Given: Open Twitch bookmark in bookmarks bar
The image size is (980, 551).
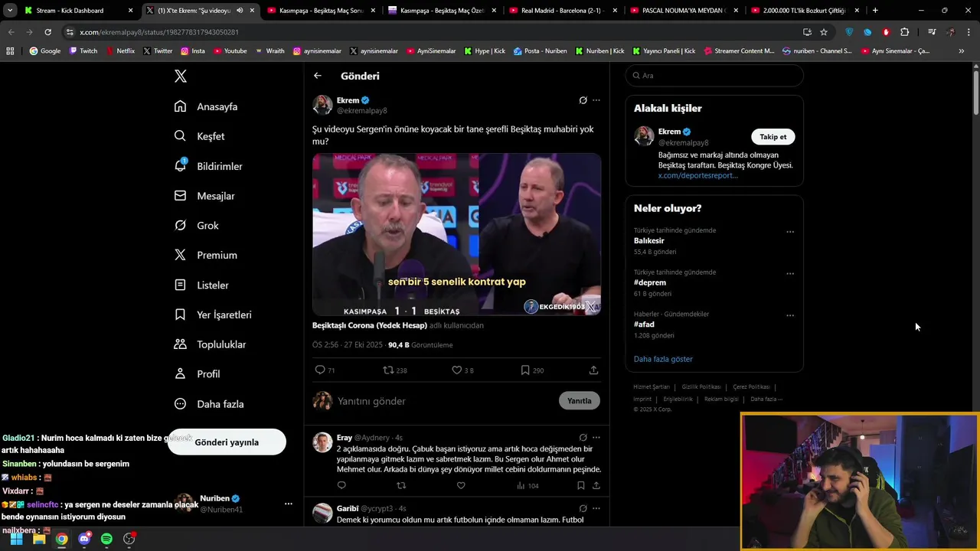Looking at the screenshot, I should 83,51.
